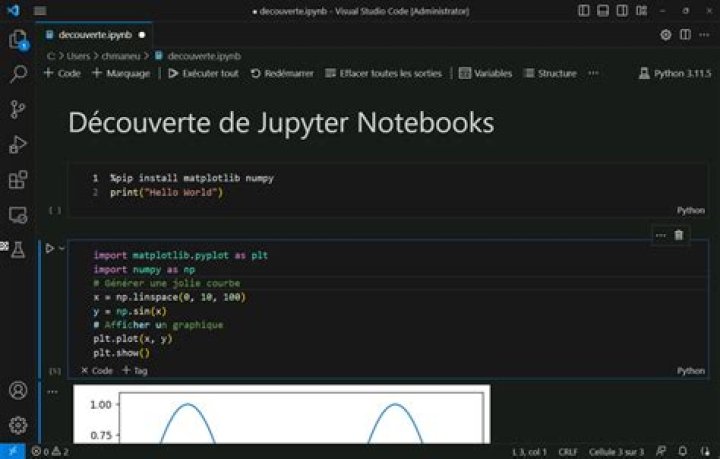Click the np.linspace(0, 10, 100) line
This screenshot has height=459, width=720.
pyautogui.click(x=169, y=297)
